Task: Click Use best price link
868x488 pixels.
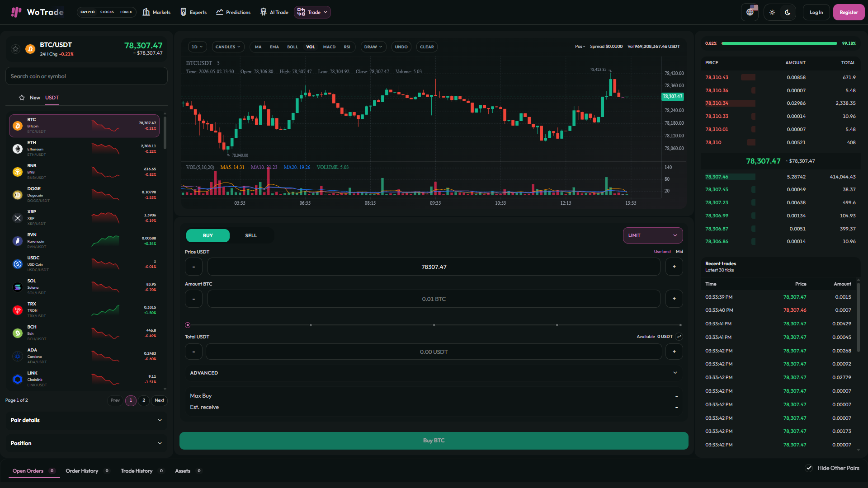Action: 662,252
